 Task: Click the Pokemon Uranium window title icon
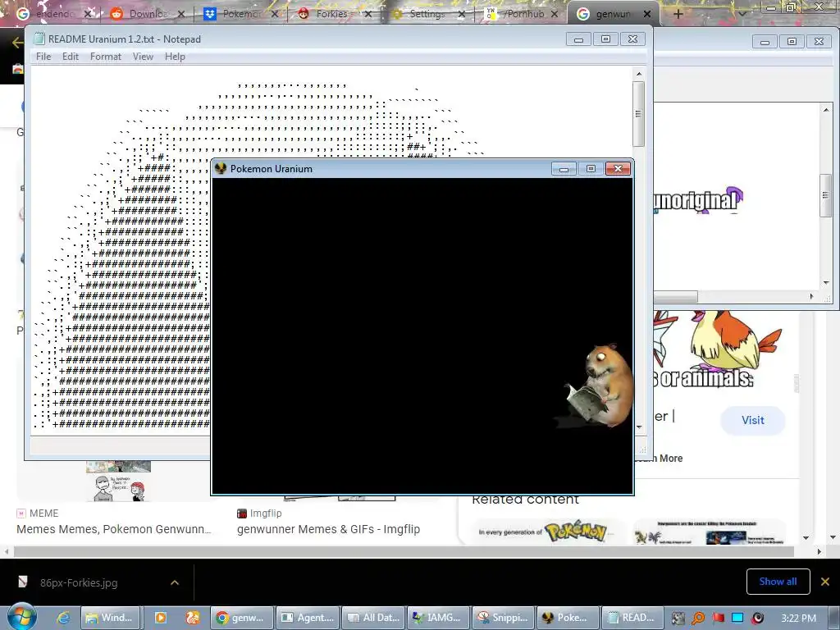point(220,168)
